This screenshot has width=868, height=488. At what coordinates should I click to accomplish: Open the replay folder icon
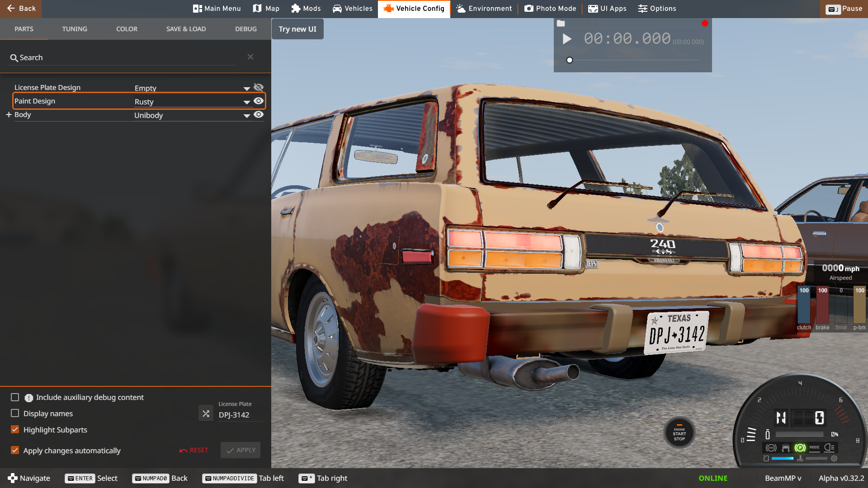(x=561, y=23)
